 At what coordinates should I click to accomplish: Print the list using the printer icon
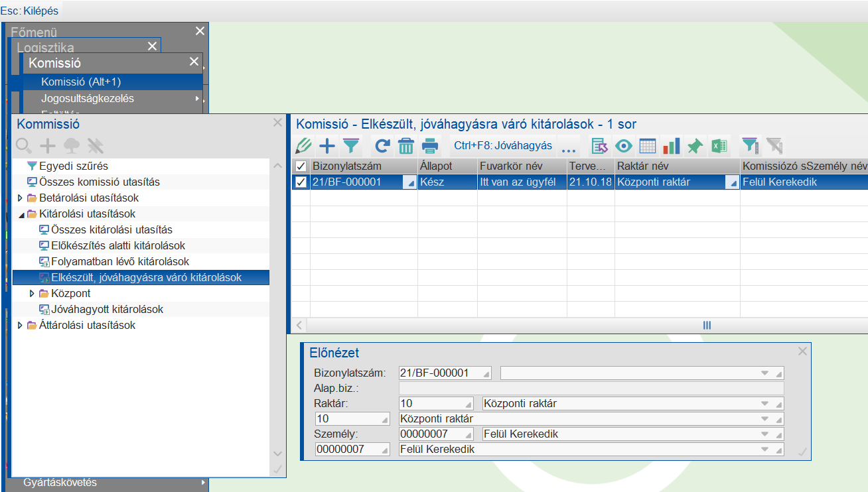(430, 146)
